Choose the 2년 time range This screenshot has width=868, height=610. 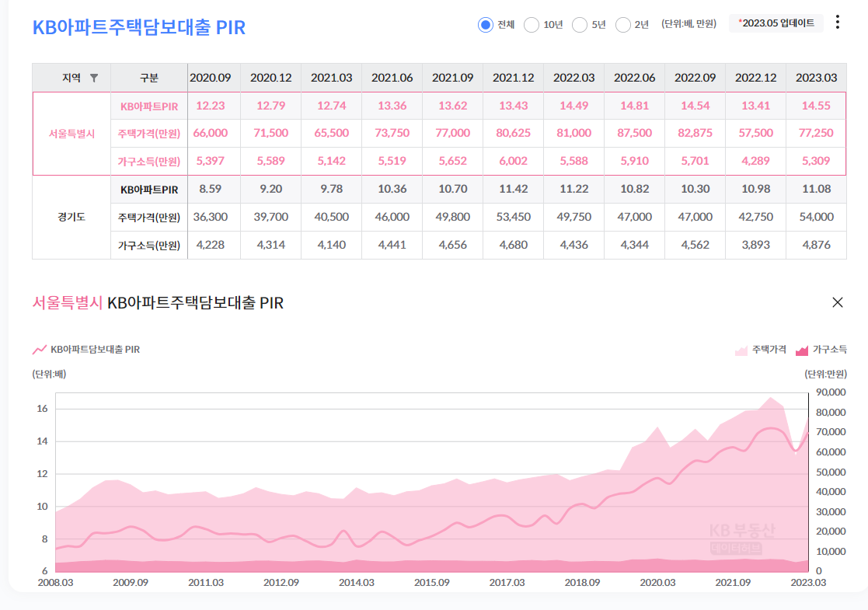622,24
